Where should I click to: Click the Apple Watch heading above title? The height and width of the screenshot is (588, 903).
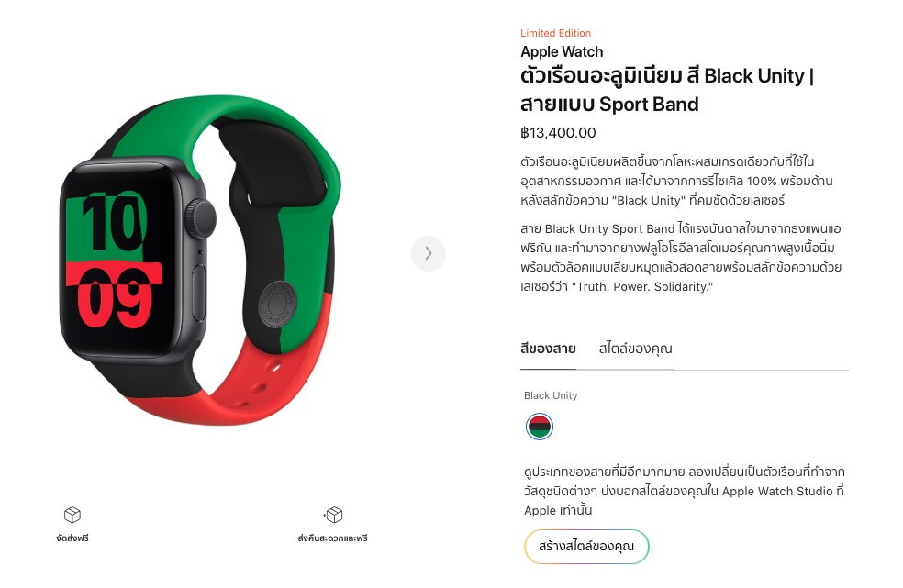pyautogui.click(x=562, y=52)
